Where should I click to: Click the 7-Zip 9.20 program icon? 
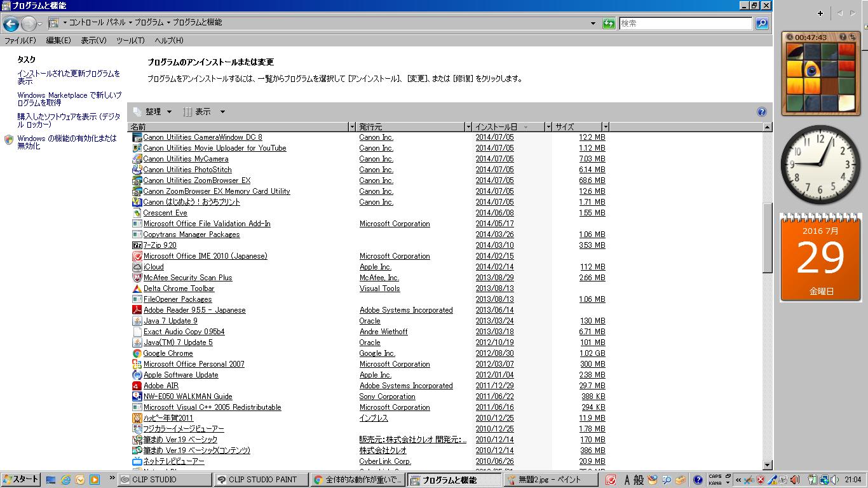coord(137,245)
